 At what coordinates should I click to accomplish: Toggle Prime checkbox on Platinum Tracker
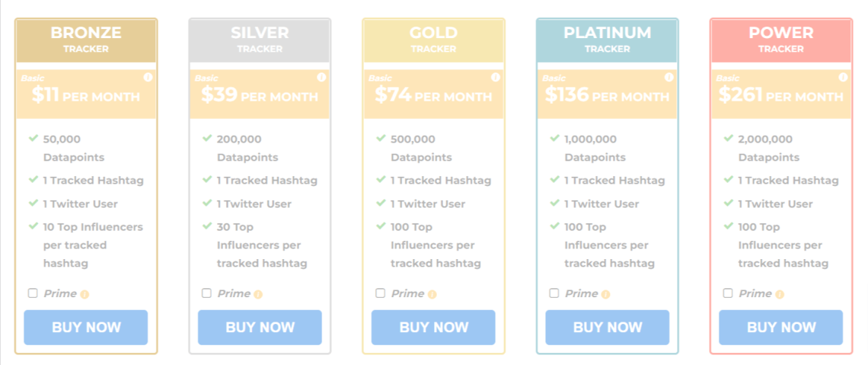(x=554, y=293)
